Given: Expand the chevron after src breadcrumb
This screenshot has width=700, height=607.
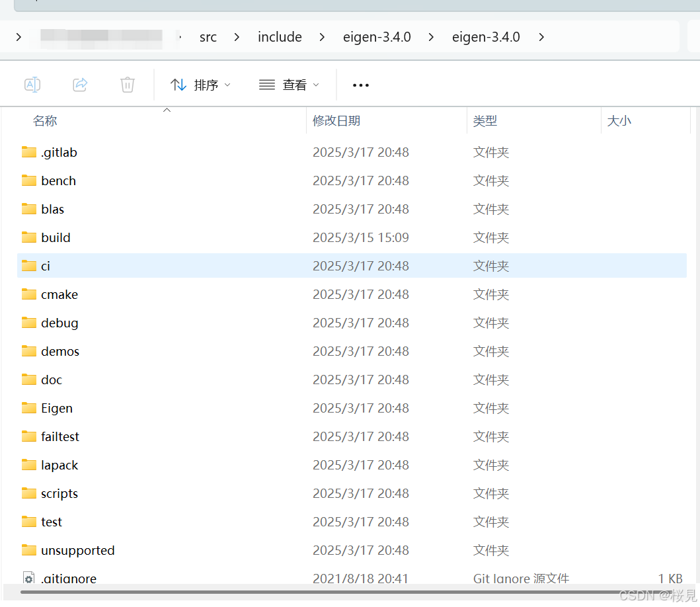Looking at the screenshot, I should pos(237,37).
